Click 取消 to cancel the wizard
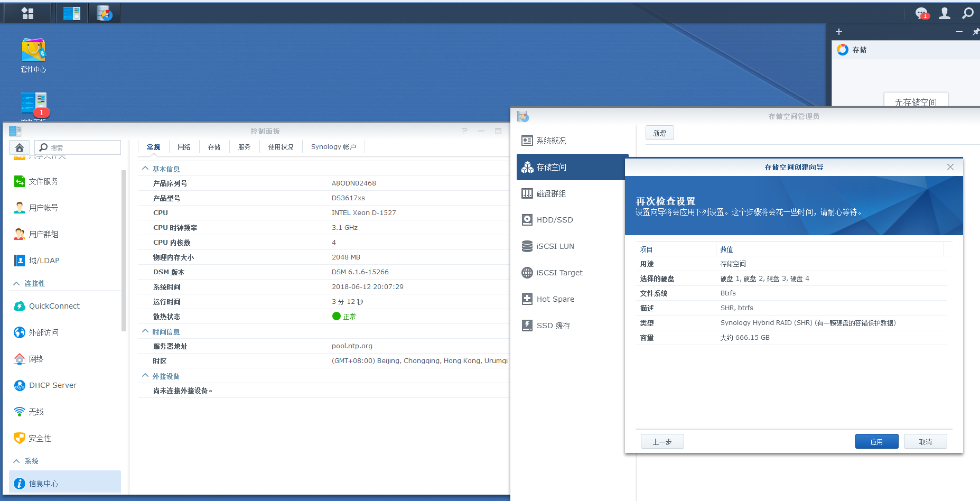980x501 pixels. coord(925,441)
